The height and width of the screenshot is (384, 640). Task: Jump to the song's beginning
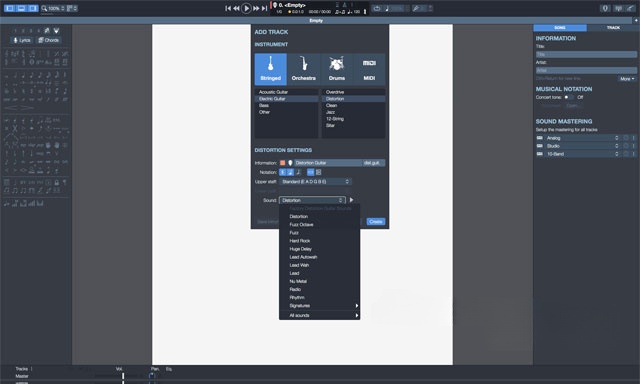coord(228,8)
